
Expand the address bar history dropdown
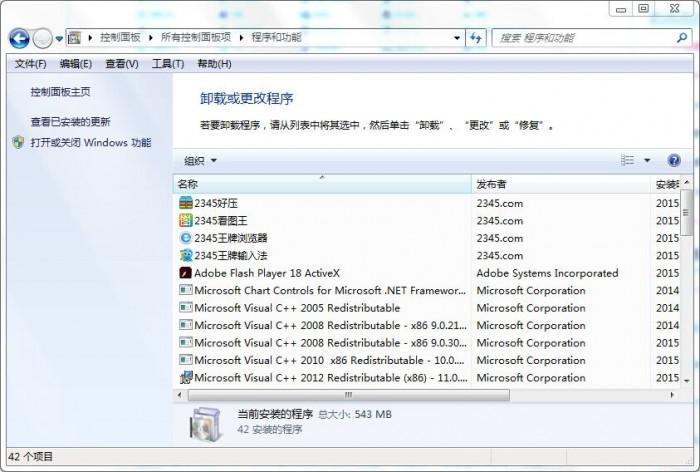click(x=457, y=38)
